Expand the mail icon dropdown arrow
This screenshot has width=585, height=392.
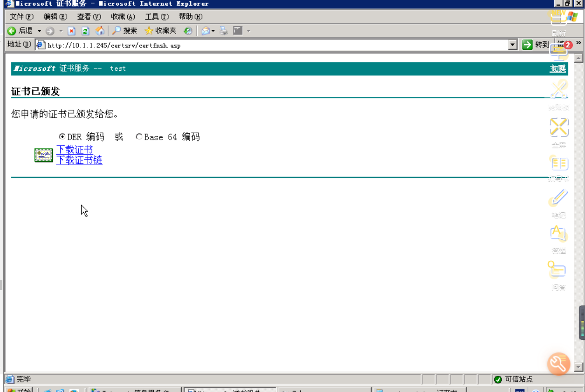click(213, 31)
